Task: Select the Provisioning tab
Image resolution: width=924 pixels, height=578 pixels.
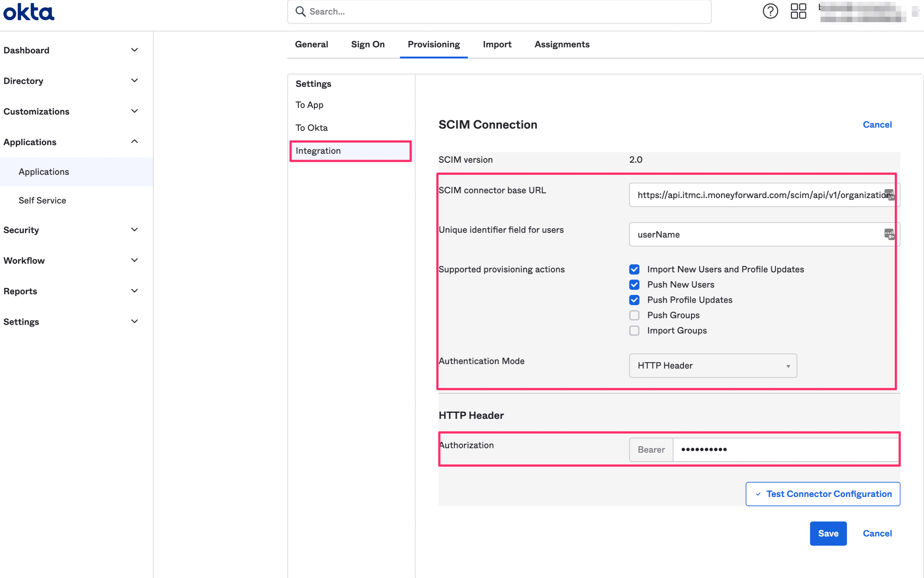Action: [434, 44]
